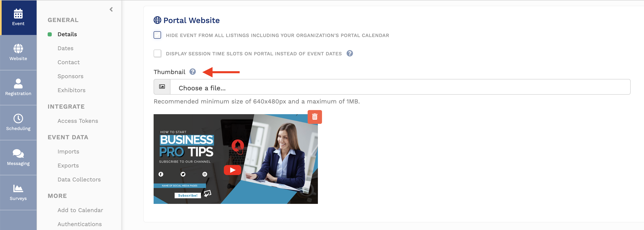Click the INTEGRATE section header
The width and height of the screenshot is (644, 230).
pyautogui.click(x=66, y=107)
